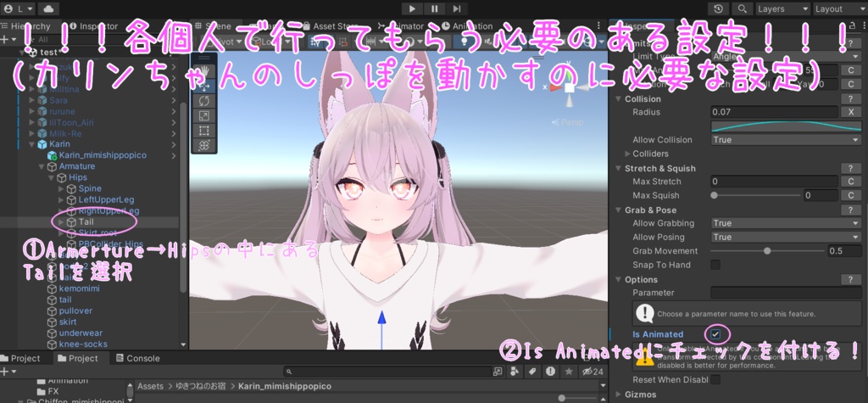This screenshot has width=868, height=403.
Task: Open the Layout dropdown
Action: coord(839,8)
